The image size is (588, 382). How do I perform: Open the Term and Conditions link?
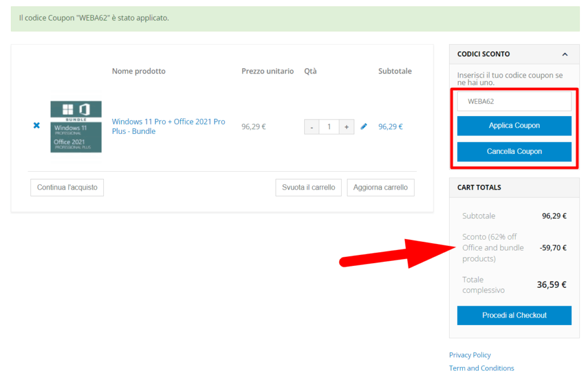coord(482,368)
